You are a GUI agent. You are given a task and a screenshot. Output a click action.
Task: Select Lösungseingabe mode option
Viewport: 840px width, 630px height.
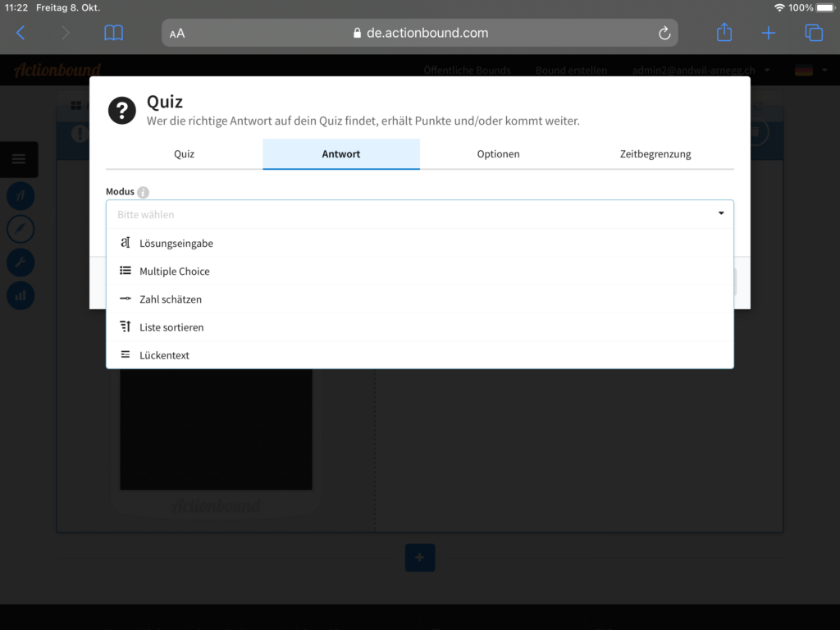(176, 244)
